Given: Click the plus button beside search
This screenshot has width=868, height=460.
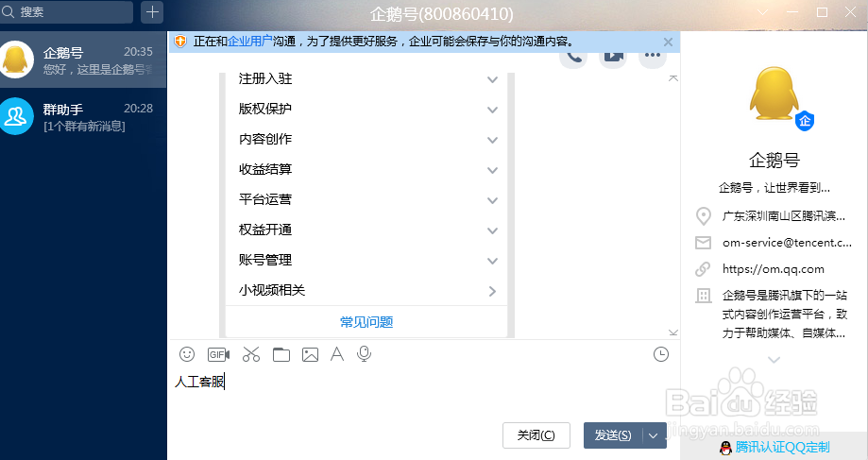Looking at the screenshot, I should point(152,11).
